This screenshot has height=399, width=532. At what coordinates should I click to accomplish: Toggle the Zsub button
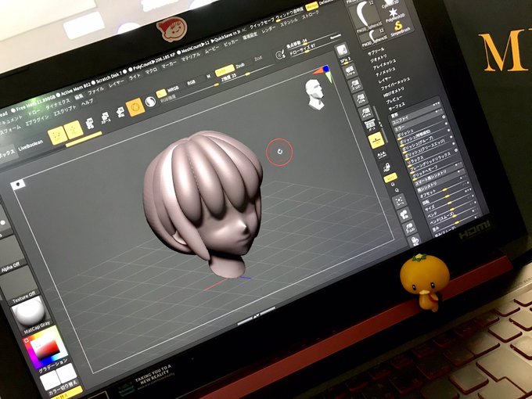241,65
